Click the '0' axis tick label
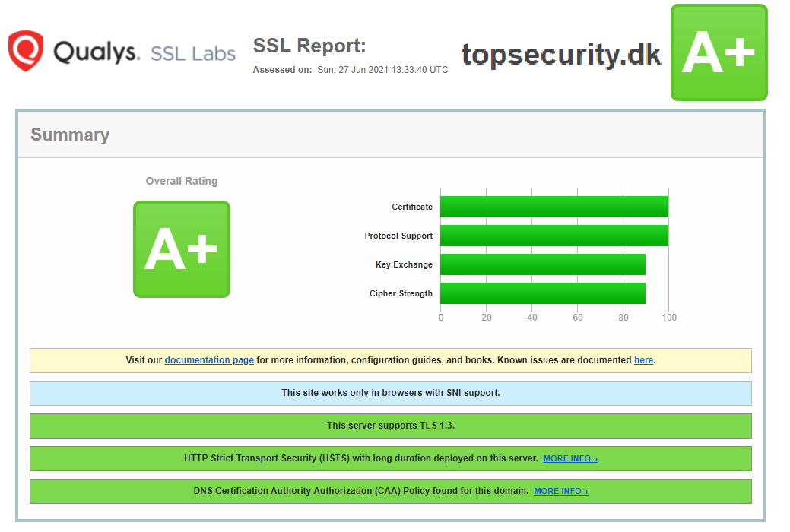 click(441, 318)
